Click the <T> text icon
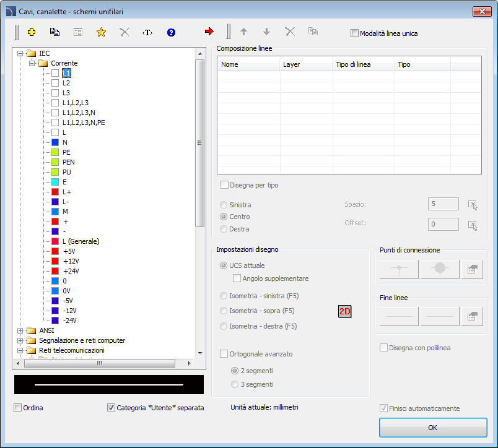The image size is (498, 448). tap(147, 32)
